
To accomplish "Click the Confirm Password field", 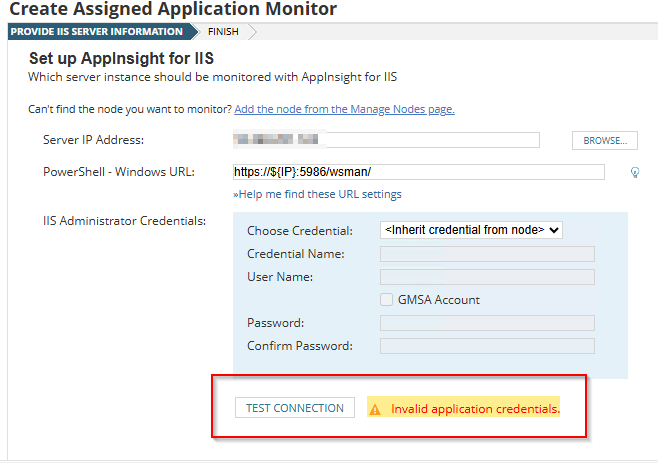I will click(x=487, y=346).
